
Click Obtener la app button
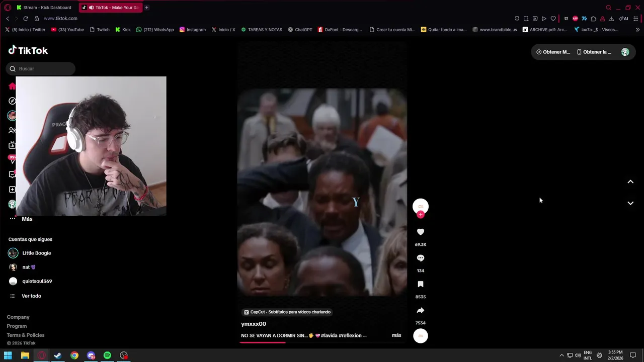point(594,52)
